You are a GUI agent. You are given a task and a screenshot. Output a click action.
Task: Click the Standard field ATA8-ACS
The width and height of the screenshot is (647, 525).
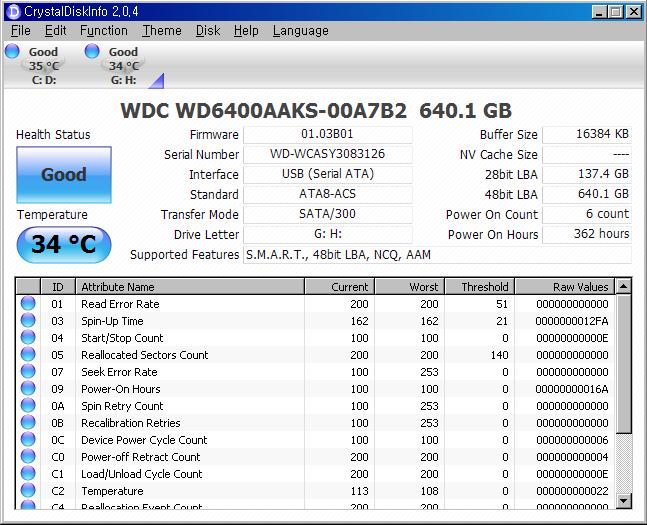pyautogui.click(x=328, y=194)
